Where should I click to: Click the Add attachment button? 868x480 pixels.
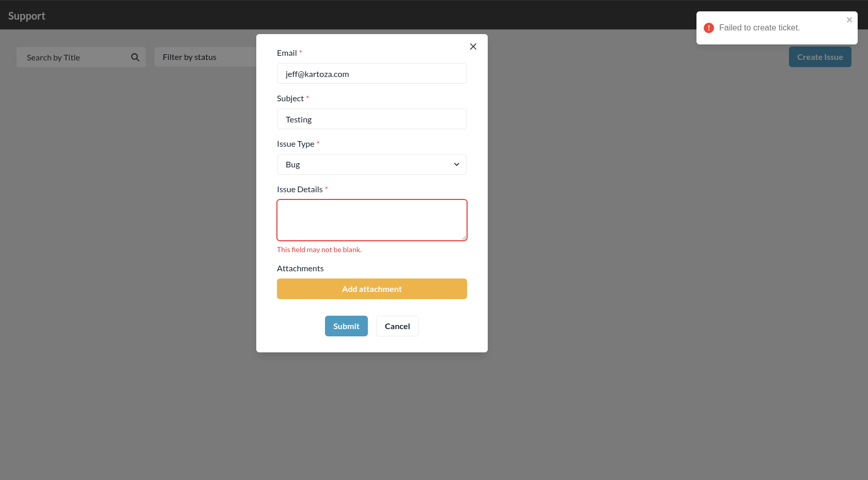(372, 289)
